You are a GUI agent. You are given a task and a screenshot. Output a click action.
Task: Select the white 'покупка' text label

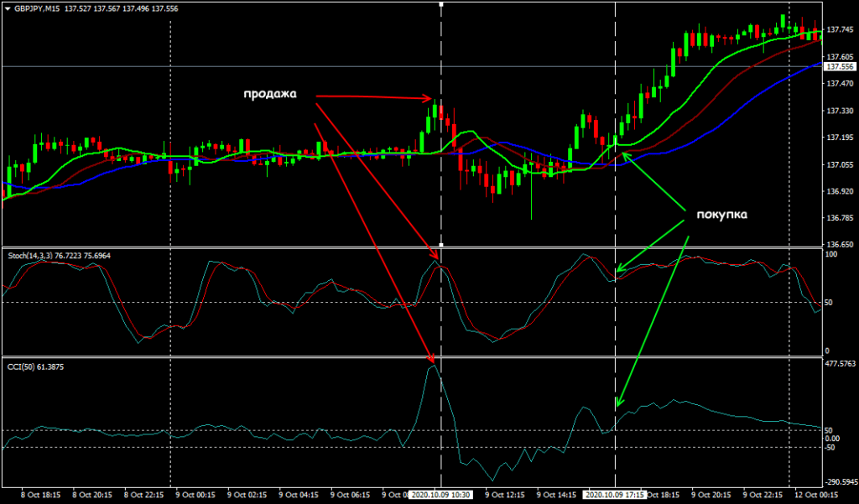(720, 214)
